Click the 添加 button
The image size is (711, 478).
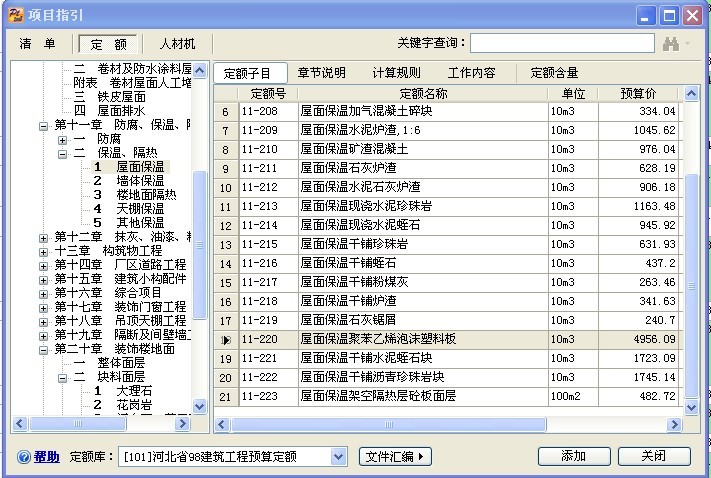click(574, 456)
